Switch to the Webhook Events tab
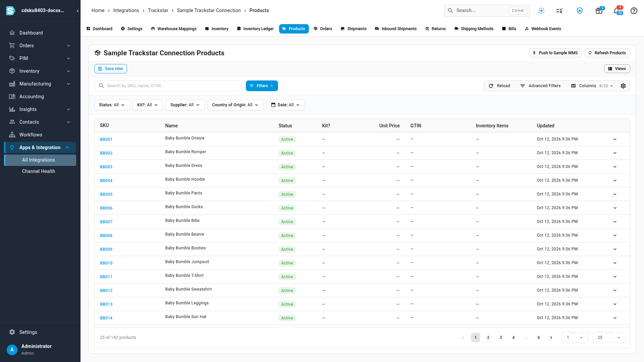Image resolution: width=644 pixels, height=362 pixels. point(543,29)
